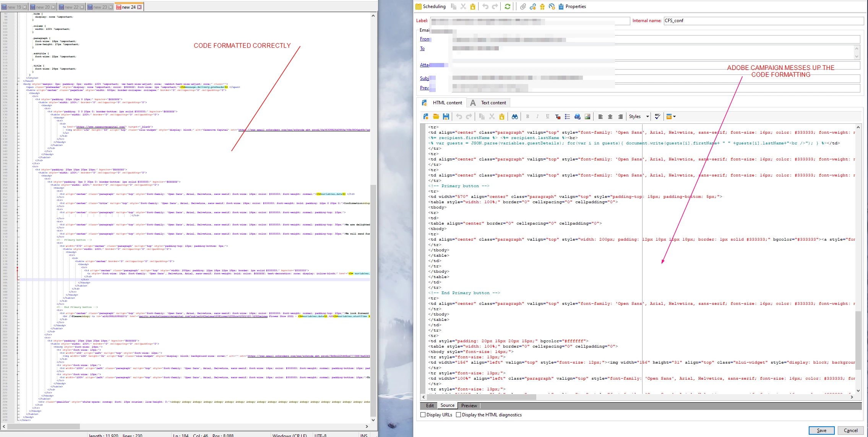The width and height of the screenshot is (868, 437).
Task: Open the new 22 document tab
Action: click(x=71, y=7)
